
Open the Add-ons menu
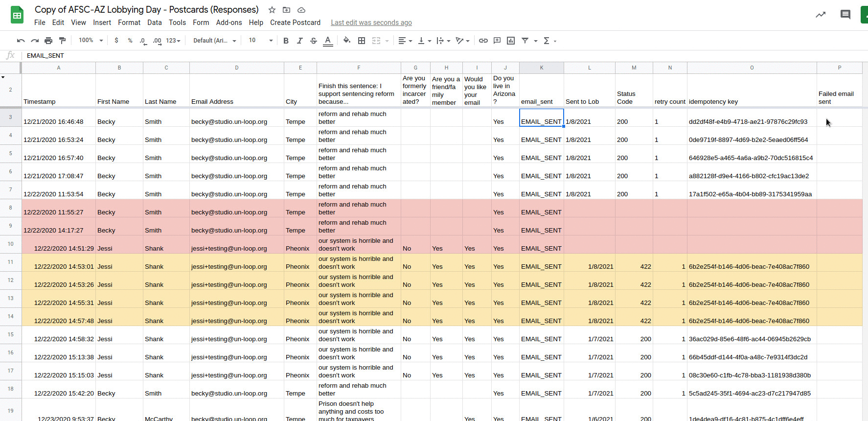229,23
